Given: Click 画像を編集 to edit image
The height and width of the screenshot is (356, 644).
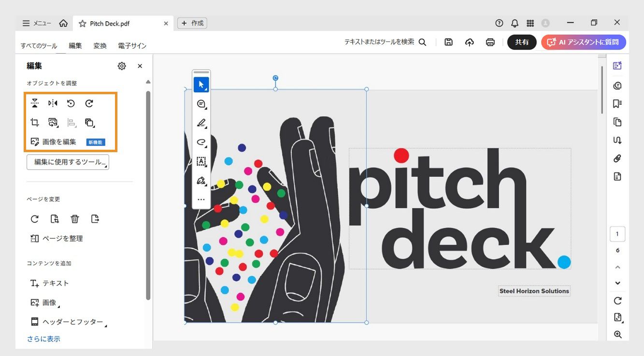Looking at the screenshot, I should (53, 142).
